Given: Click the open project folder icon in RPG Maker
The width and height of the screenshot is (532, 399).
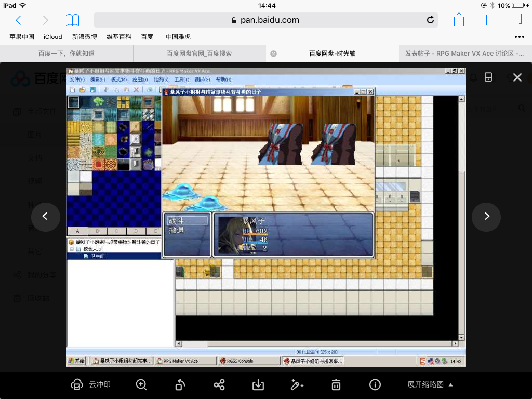Looking at the screenshot, I should [x=83, y=89].
